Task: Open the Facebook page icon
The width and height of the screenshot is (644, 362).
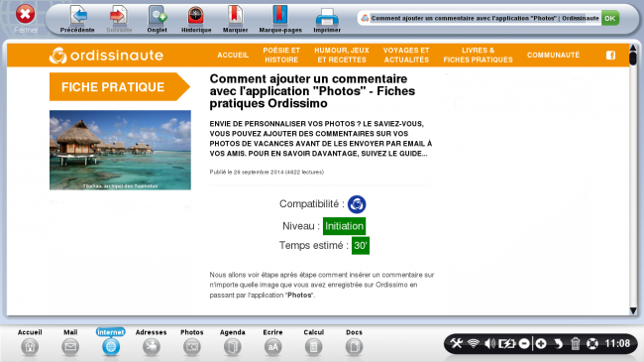Action: pos(610,56)
